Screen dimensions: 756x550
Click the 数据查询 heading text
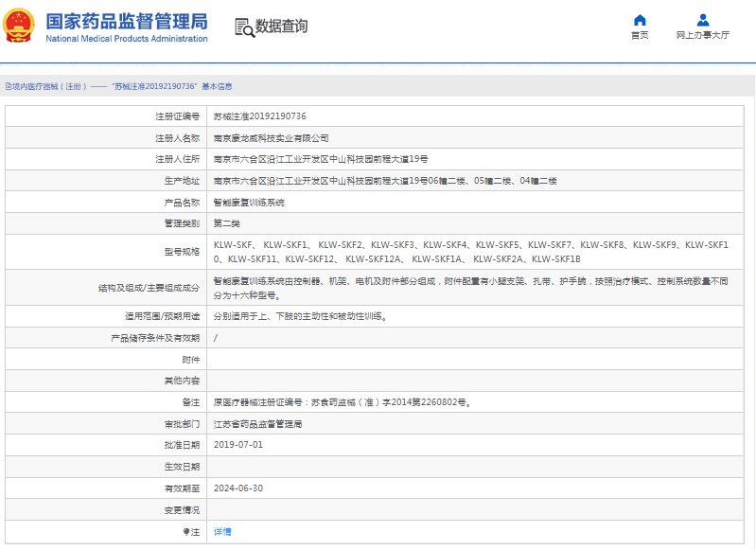tap(281, 27)
